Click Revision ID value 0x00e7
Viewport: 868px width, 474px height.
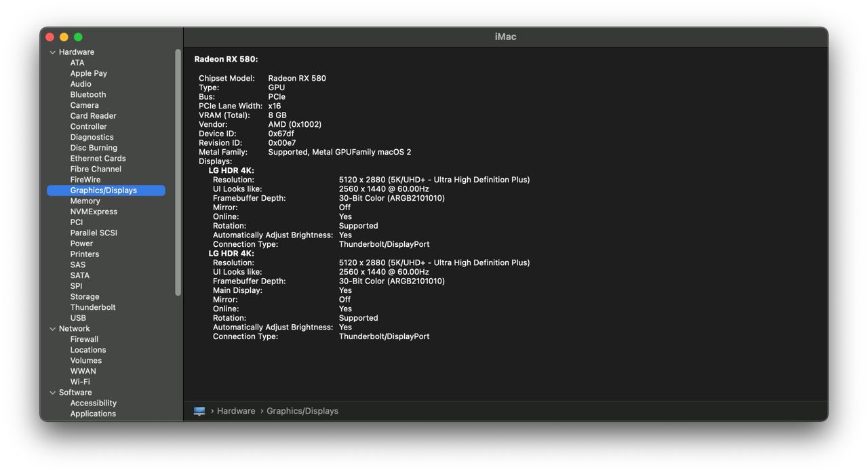pyautogui.click(x=282, y=143)
